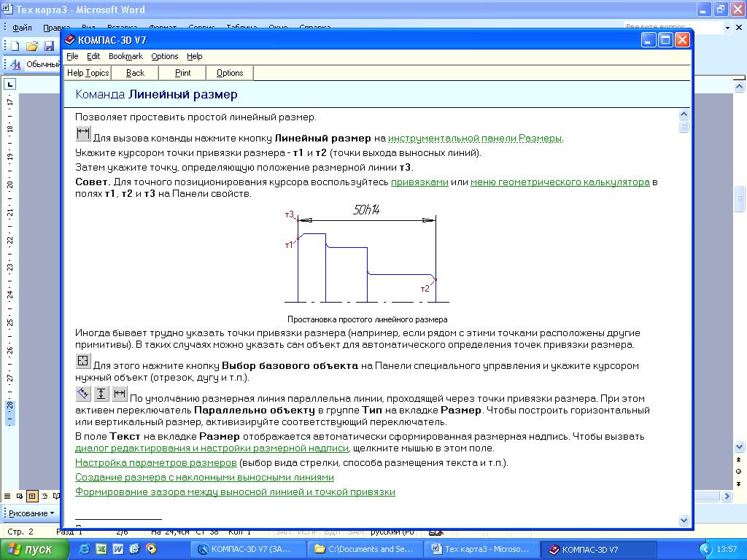Screen dimensions: 747x560
Task: Click help window scroll down arrow
Action: [684, 521]
